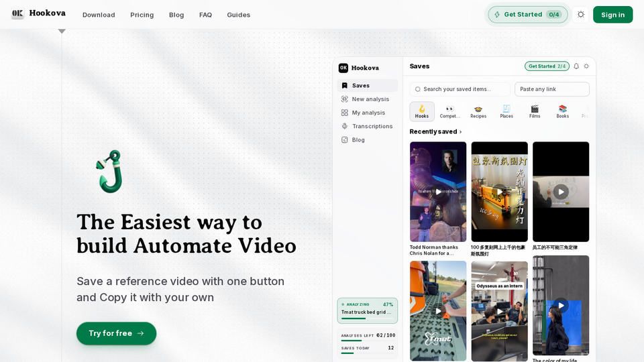
Task: Click the Try for free button
Action: point(116,333)
